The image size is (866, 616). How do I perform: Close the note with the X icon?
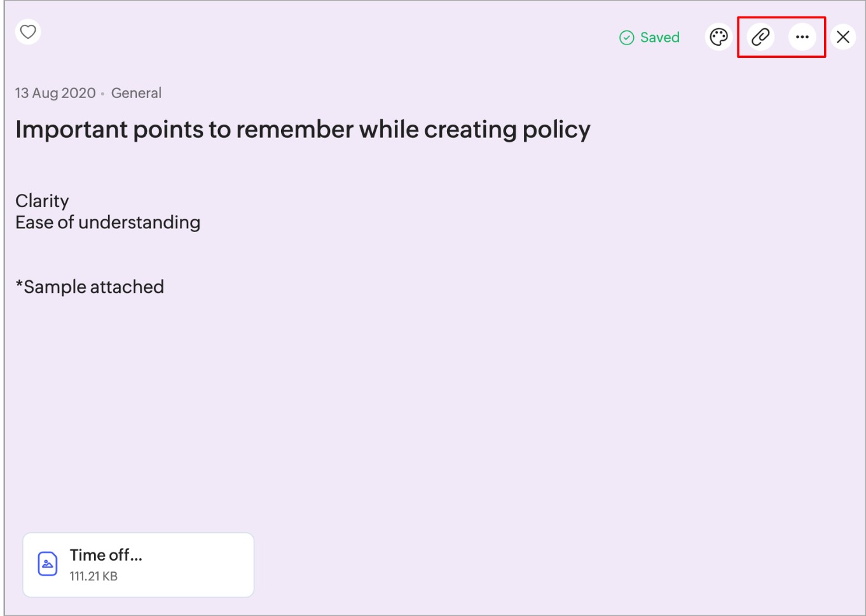[x=843, y=37]
